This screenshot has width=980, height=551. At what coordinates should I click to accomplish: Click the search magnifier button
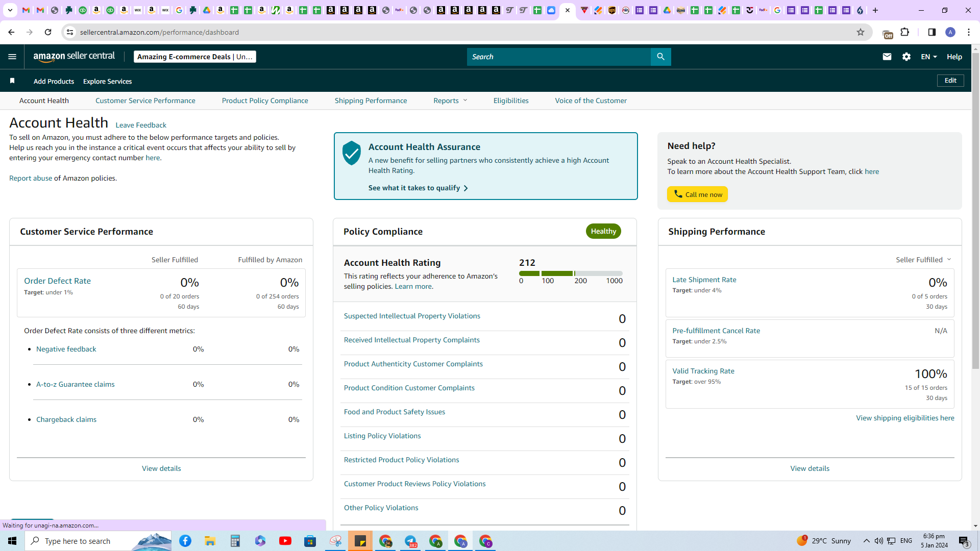click(x=660, y=57)
